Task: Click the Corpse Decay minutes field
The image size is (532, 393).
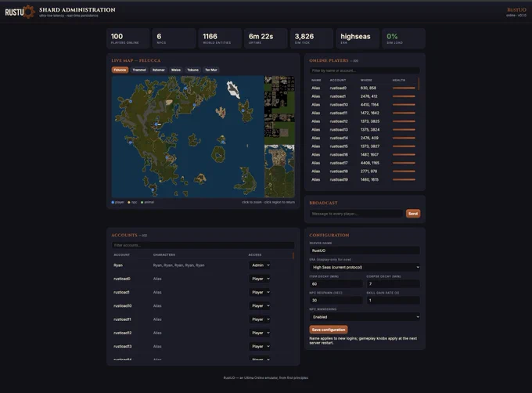Action: 394,283
